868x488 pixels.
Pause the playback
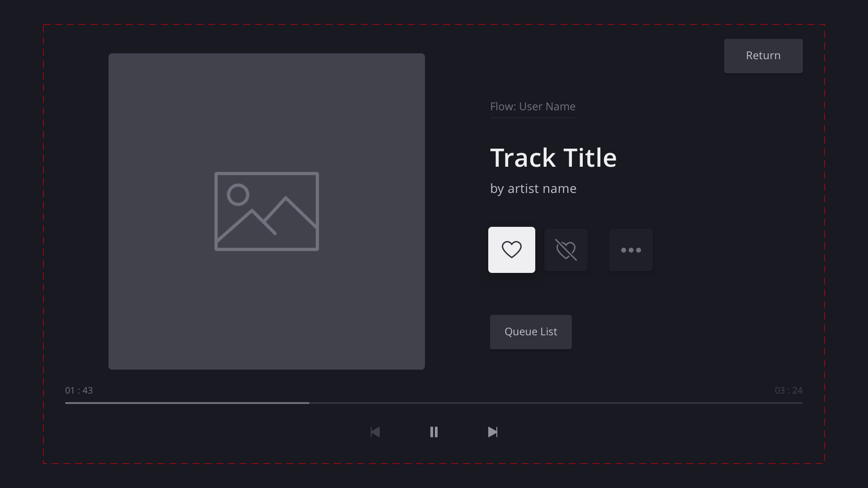pos(434,432)
